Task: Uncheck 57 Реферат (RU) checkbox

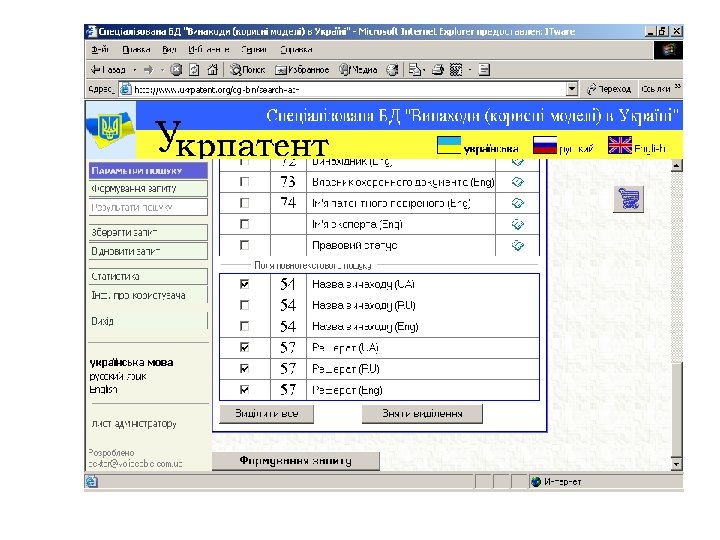Action: tap(244, 369)
